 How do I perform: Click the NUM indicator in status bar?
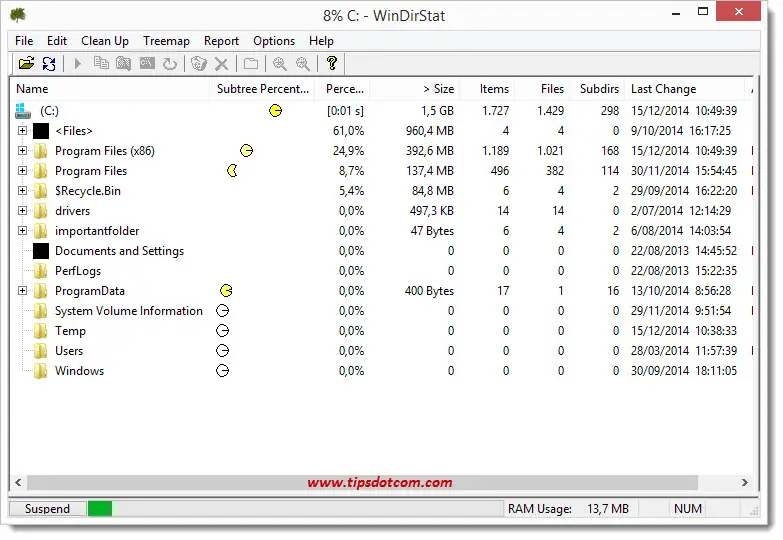click(x=688, y=509)
